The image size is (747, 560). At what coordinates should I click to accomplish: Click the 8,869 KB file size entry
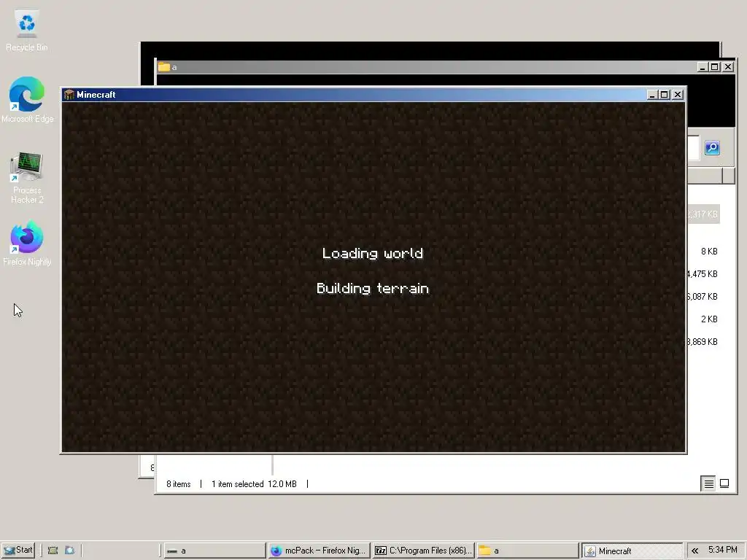pos(703,342)
